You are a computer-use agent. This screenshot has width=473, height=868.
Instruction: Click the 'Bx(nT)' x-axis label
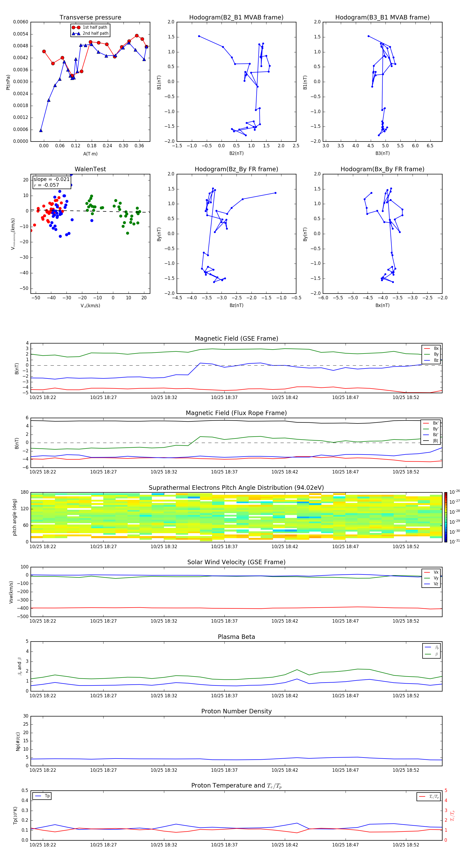coord(382,305)
